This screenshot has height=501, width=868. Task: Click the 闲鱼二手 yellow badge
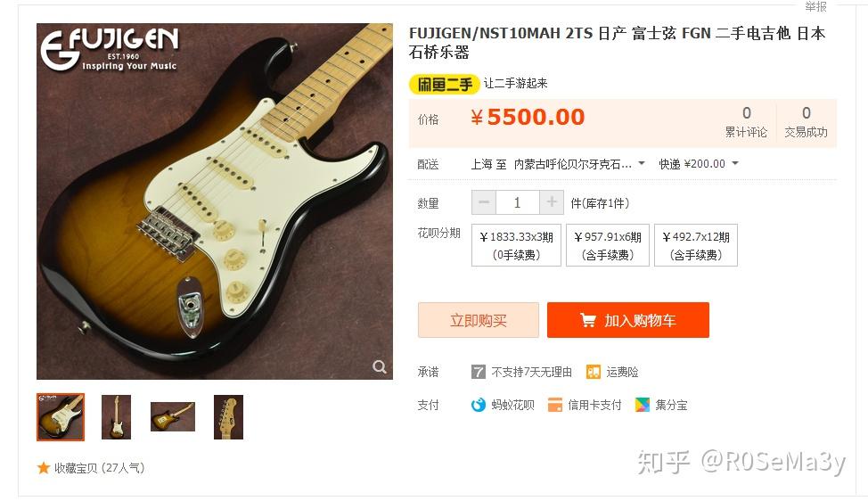444,84
